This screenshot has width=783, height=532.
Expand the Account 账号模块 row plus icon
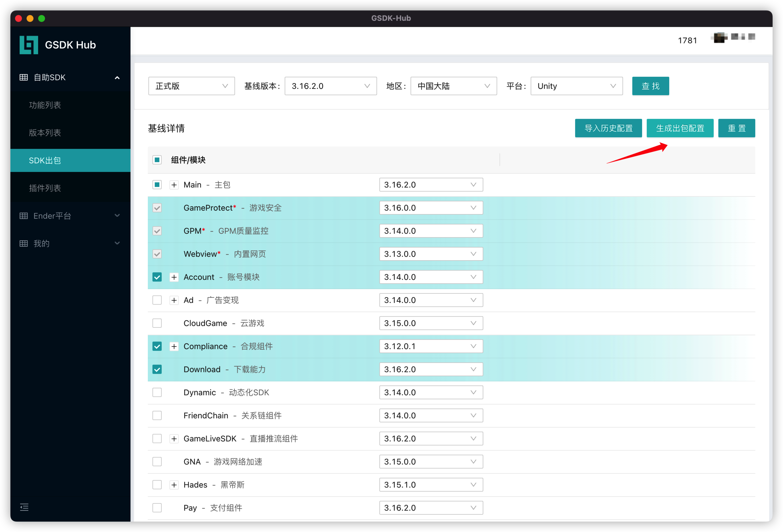pos(174,277)
